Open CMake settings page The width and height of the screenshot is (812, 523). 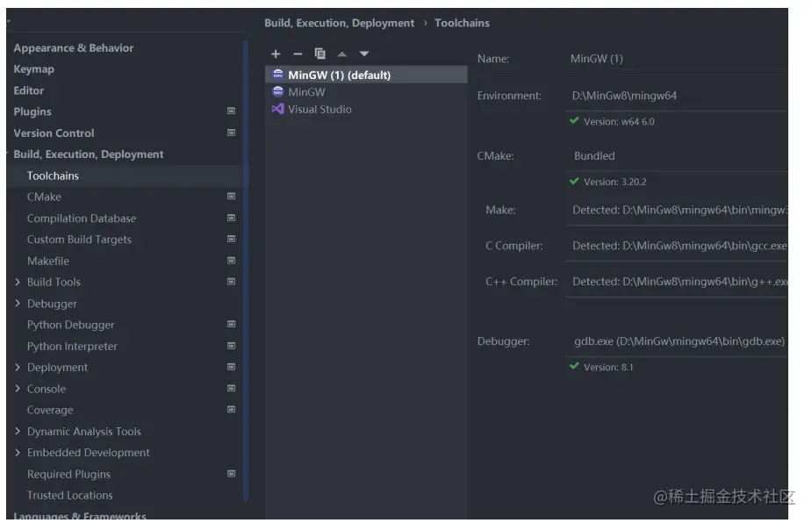point(44,197)
